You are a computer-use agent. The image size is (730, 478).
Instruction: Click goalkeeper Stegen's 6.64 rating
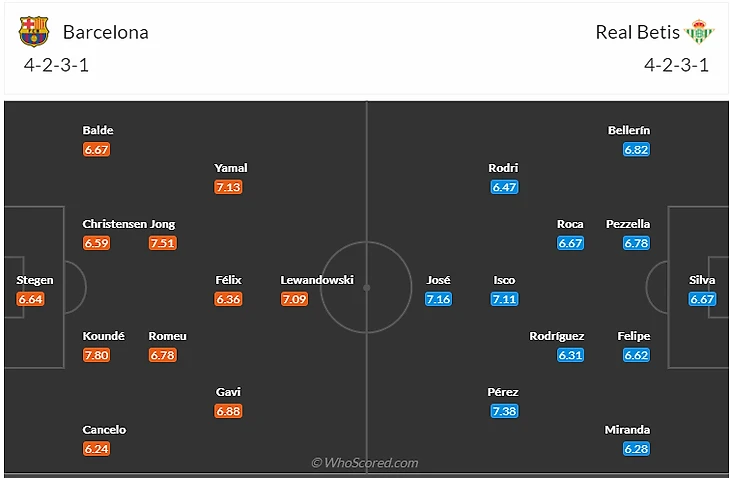pos(30,299)
